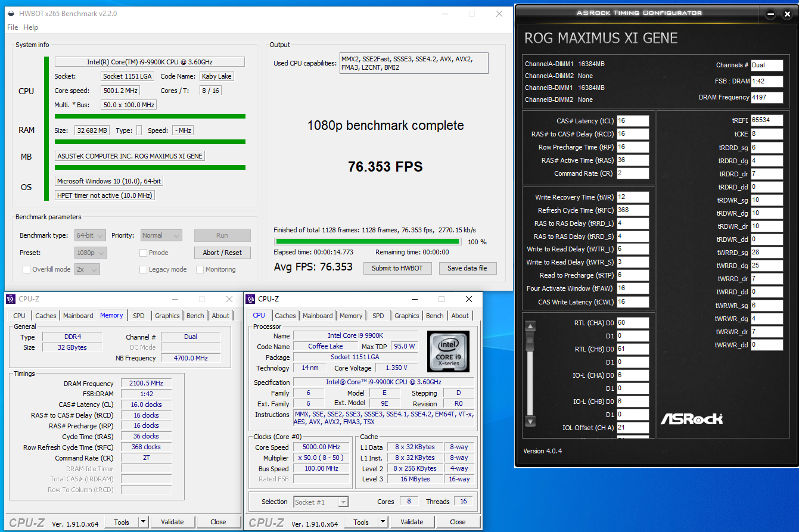Viewport: 799px width, 532px height.
Task: Click the up arrow of the ASRock scrollbar
Action: tap(530, 326)
